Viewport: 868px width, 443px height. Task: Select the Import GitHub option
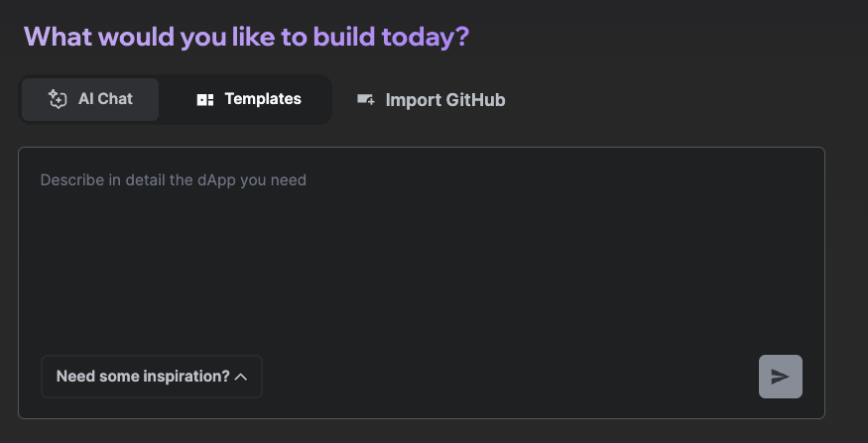[x=432, y=100]
